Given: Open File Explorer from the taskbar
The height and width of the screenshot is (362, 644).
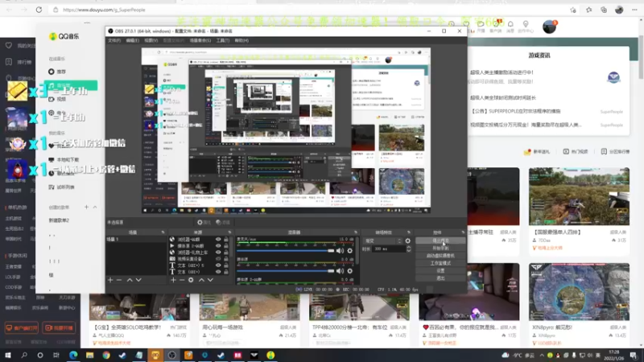Looking at the screenshot, I should point(89,355).
